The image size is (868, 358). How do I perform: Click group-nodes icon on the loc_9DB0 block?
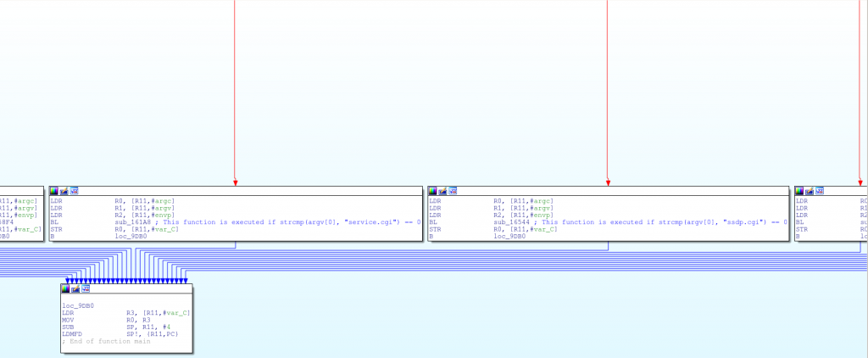[x=86, y=288]
